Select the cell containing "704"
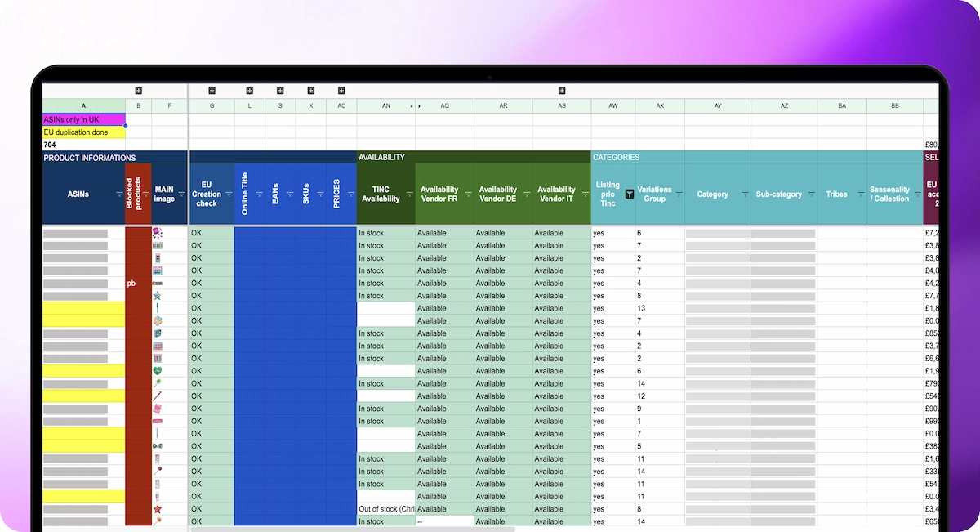 click(x=83, y=145)
